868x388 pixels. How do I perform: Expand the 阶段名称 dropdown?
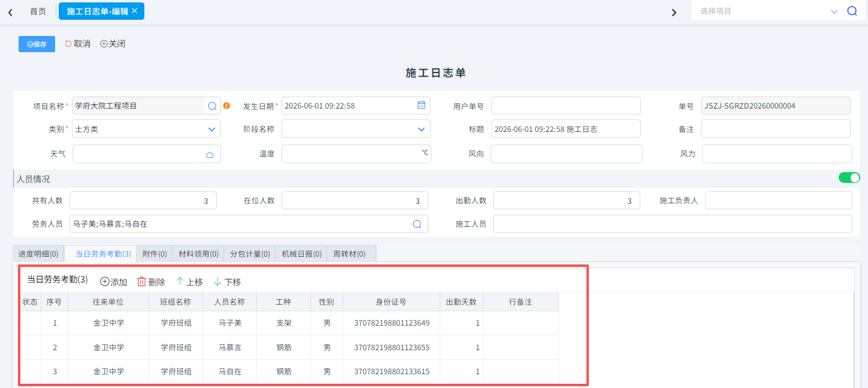[x=421, y=129]
